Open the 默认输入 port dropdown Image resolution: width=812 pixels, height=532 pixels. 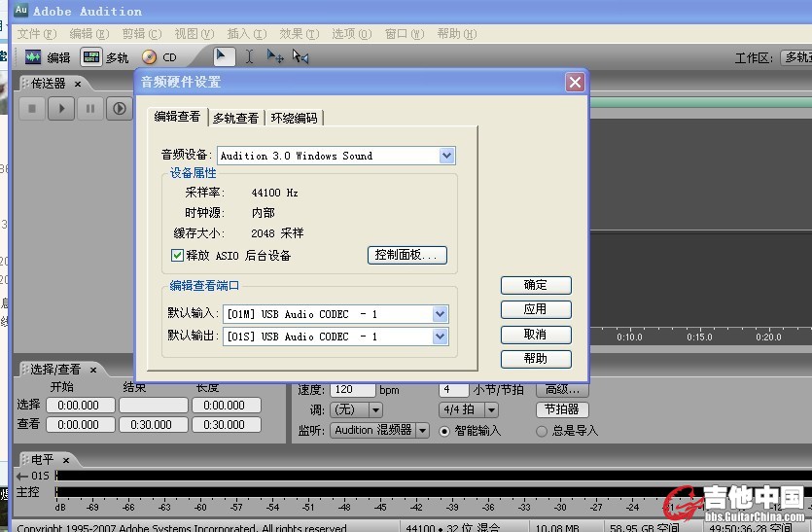click(440, 314)
